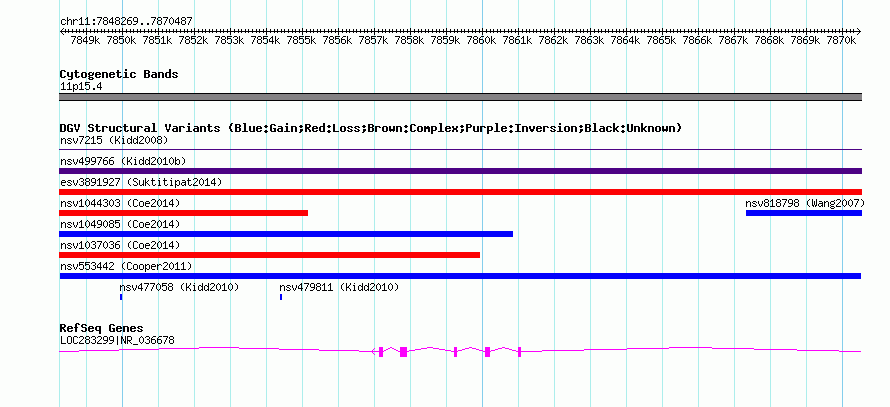
Task: Open the nsv499766 (Kidd2010b) variant label
Action: click(x=123, y=162)
